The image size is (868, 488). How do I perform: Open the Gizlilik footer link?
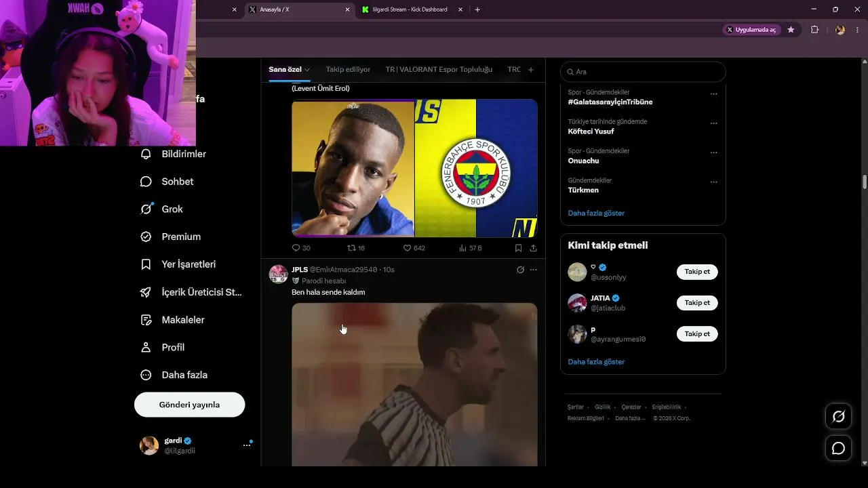(x=603, y=407)
